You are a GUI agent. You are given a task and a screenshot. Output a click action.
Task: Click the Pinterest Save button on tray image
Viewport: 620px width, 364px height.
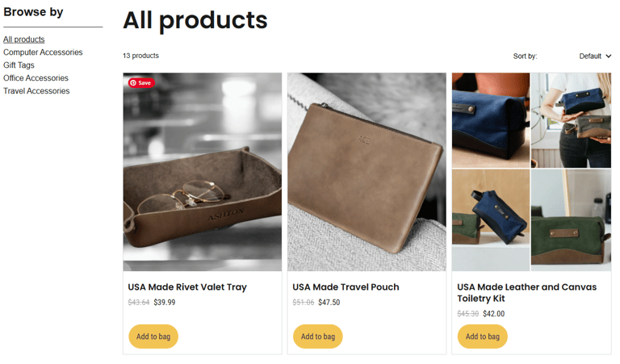141,82
